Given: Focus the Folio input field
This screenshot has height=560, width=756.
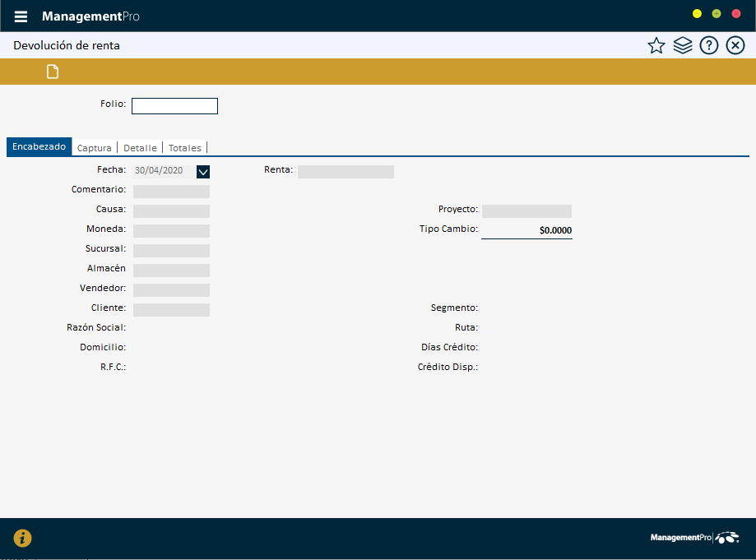Looking at the screenshot, I should coord(174,106).
